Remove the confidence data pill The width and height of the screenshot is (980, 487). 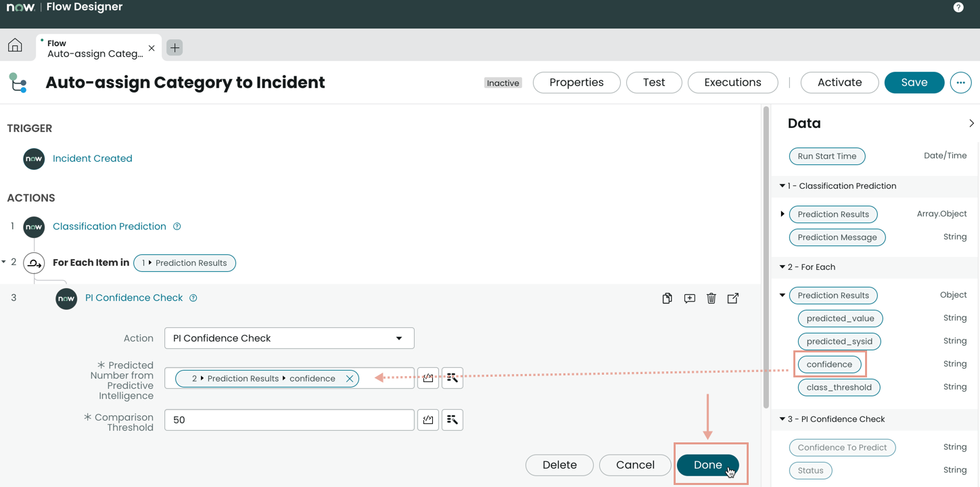[350, 379]
